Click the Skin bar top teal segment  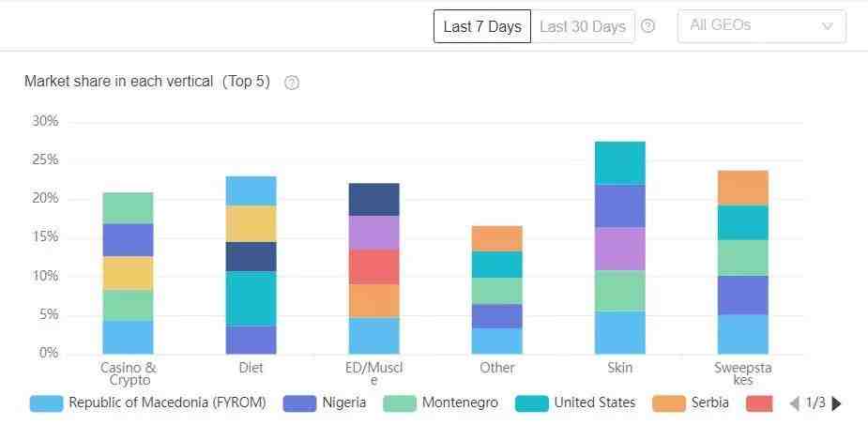pyautogui.click(x=620, y=162)
